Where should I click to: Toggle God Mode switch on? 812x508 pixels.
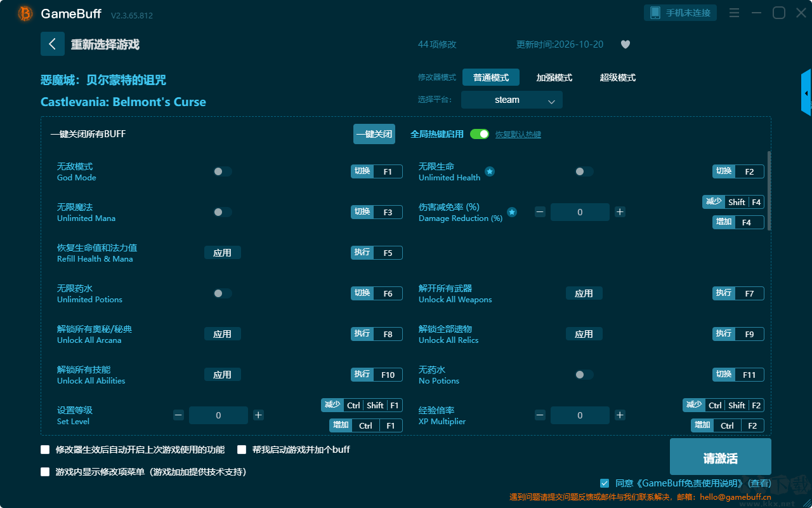pos(223,171)
